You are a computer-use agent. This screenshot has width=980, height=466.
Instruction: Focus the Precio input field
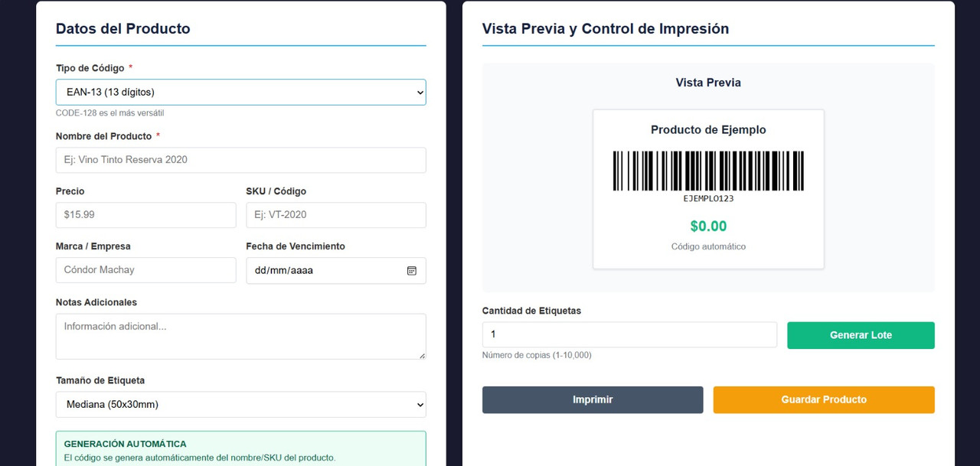pyautogui.click(x=145, y=215)
